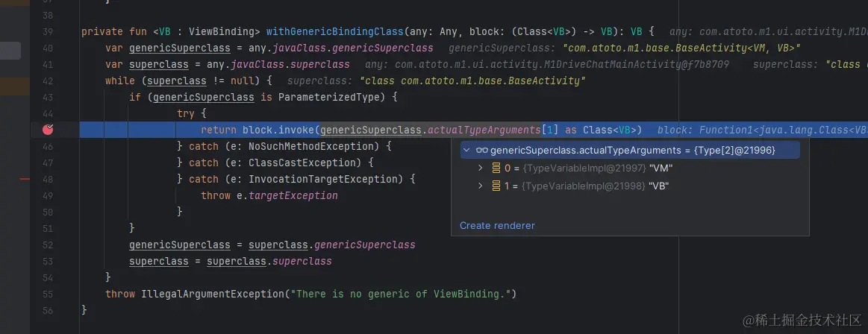The image size is (868, 334).
Task: Click the "VM" value in the debugger popup
Action: [661, 168]
